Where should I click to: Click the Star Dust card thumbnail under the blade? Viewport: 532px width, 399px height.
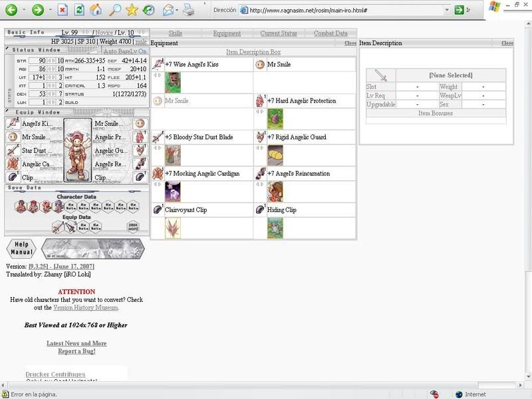[173, 155]
